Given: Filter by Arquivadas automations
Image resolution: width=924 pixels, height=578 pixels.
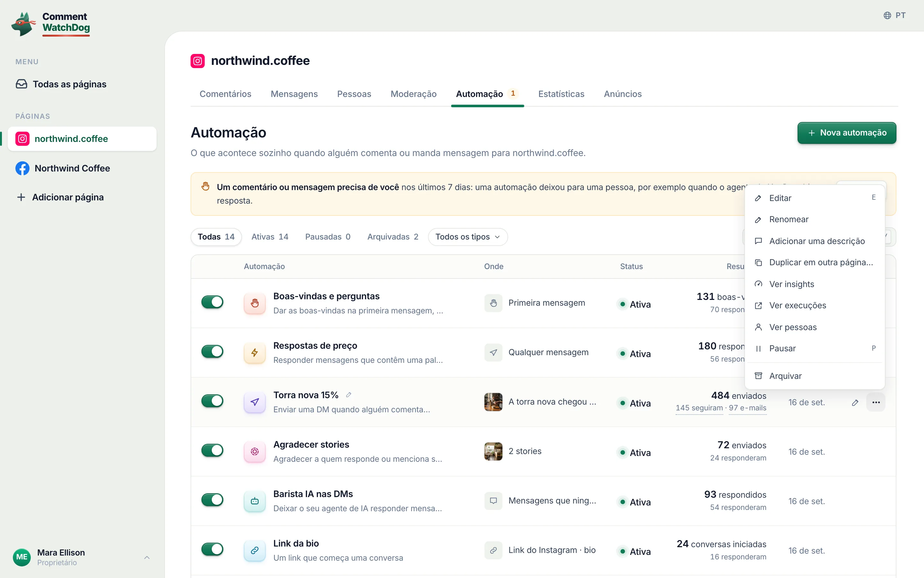Looking at the screenshot, I should point(392,237).
